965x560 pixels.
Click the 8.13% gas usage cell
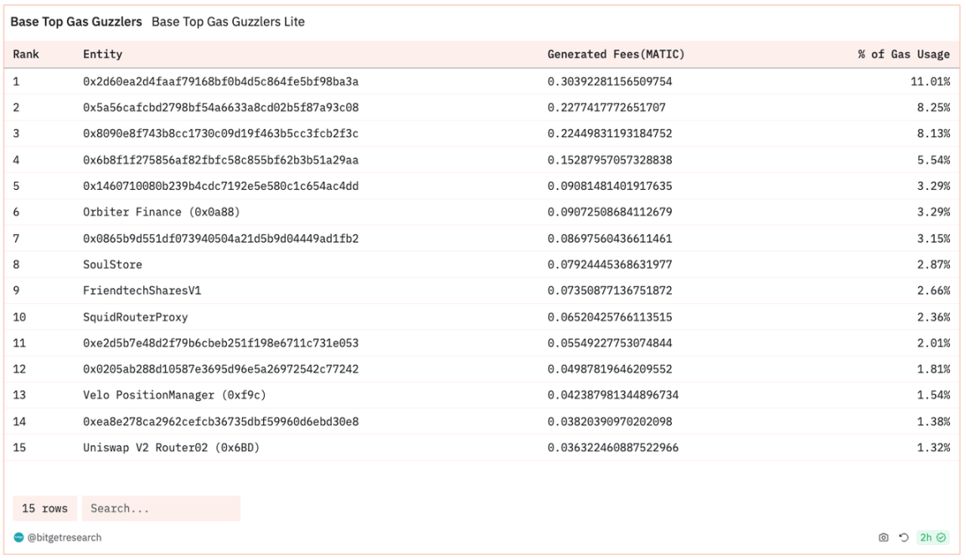pos(934,133)
